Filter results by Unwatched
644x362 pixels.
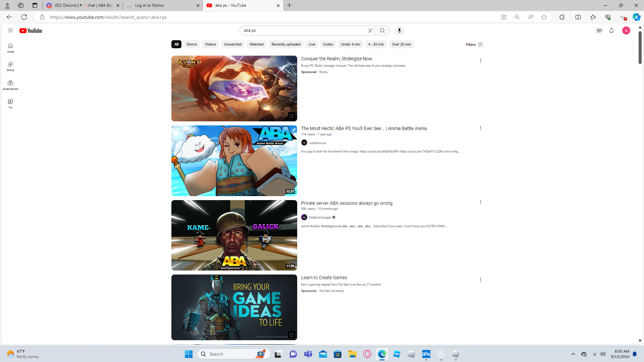pyautogui.click(x=233, y=44)
